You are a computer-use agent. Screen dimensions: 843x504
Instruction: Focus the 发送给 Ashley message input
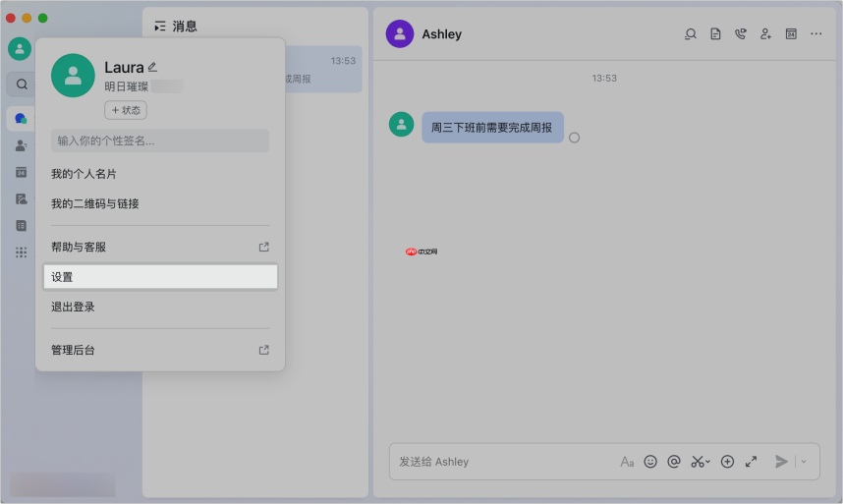[x=505, y=462]
